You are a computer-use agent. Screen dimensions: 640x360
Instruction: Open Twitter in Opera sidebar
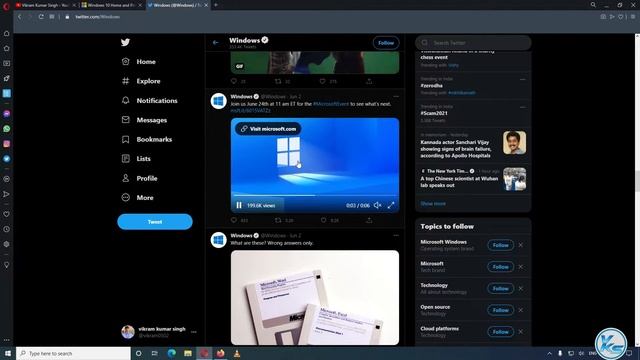[7, 159]
